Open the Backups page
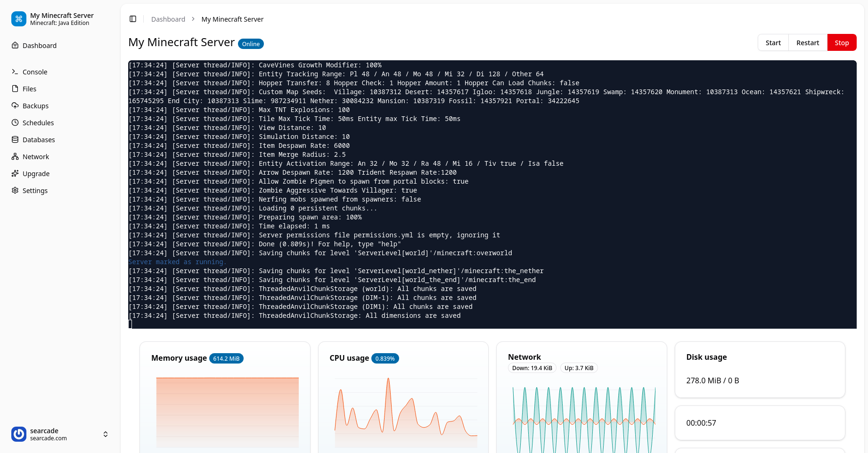 pyautogui.click(x=60, y=105)
